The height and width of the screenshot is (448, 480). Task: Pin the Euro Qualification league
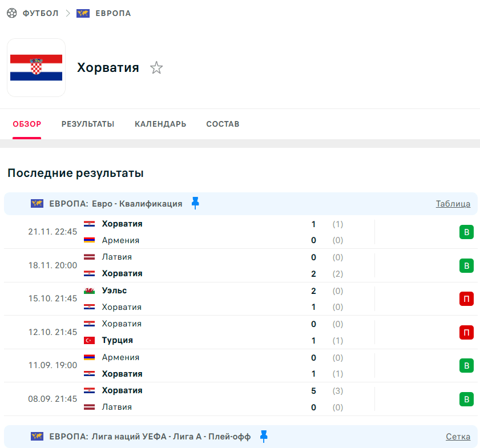(195, 203)
